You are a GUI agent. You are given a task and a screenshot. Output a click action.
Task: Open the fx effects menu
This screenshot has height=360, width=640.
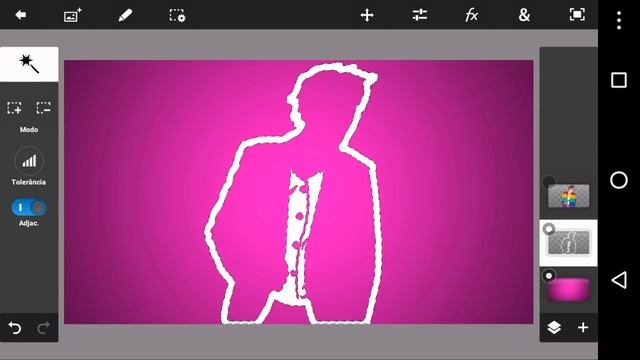(x=471, y=15)
